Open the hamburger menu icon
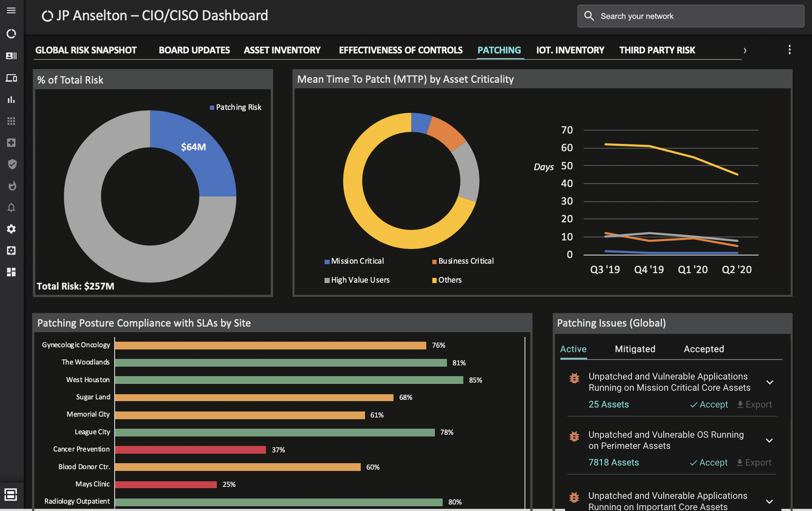The width and height of the screenshot is (812, 511). (11, 10)
